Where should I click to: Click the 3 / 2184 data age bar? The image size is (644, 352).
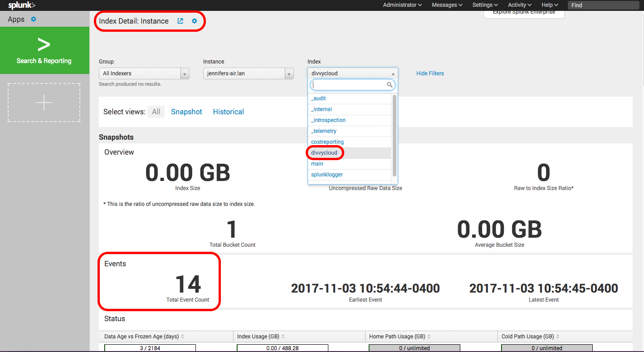pos(150,348)
